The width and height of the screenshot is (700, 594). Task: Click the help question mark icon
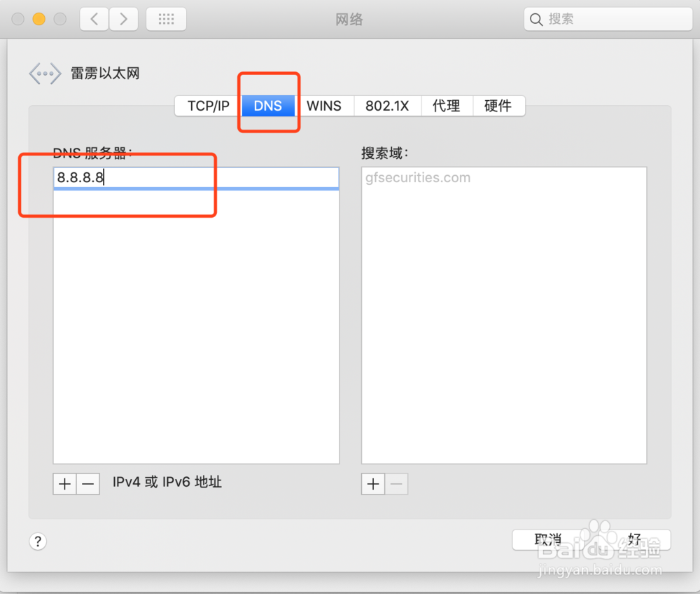click(37, 541)
